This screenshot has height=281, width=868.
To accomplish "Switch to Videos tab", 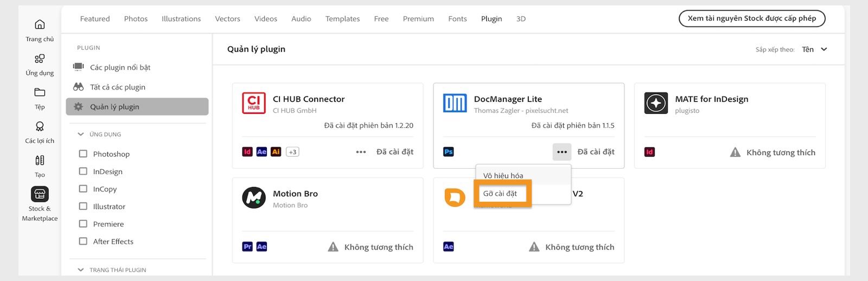I will (266, 18).
